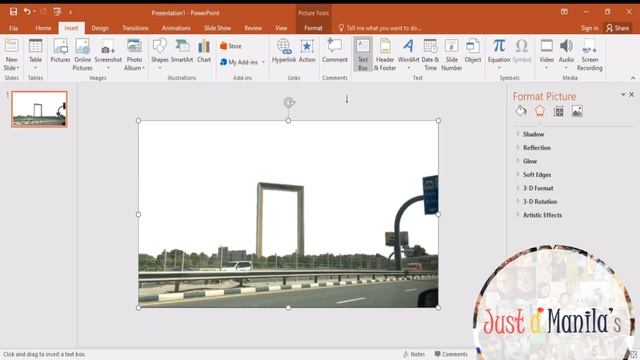Click Start From Beginning quick access icon
Image resolution: width=640 pixels, height=360 pixels.
point(57,12)
